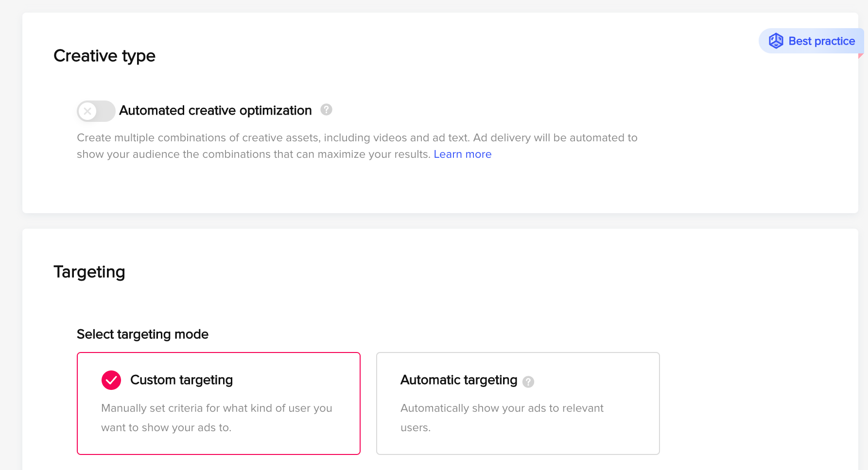Click the 'Create multiple combinations' description paragraph
The image size is (868, 470).
[x=357, y=146]
